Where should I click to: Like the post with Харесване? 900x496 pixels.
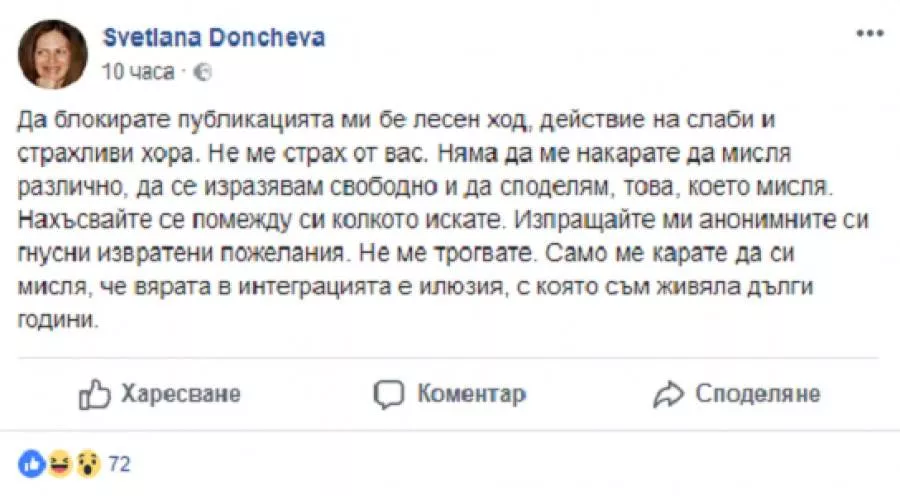click(180, 394)
